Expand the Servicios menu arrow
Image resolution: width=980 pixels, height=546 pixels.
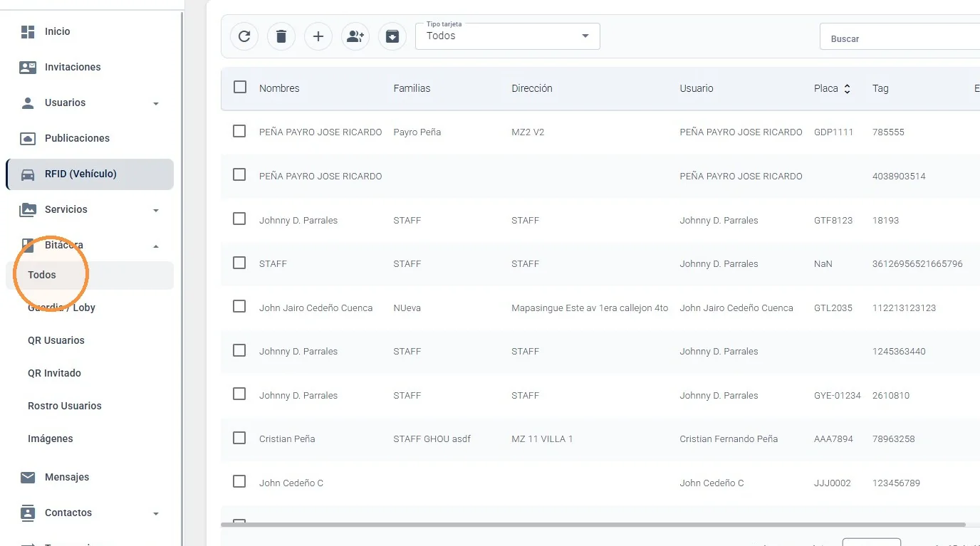(156, 211)
